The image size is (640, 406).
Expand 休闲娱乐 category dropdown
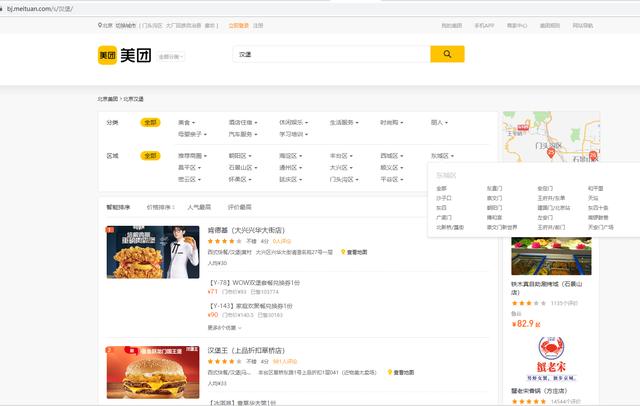click(293, 122)
